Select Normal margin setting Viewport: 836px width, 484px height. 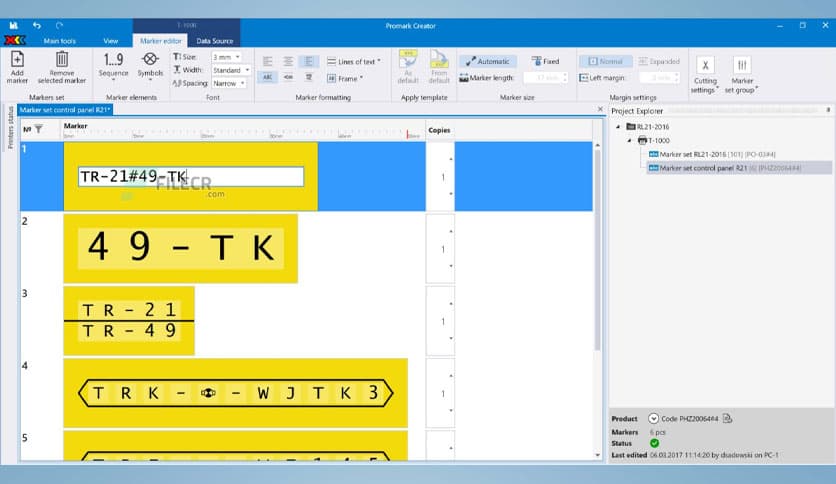[x=606, y=61]
